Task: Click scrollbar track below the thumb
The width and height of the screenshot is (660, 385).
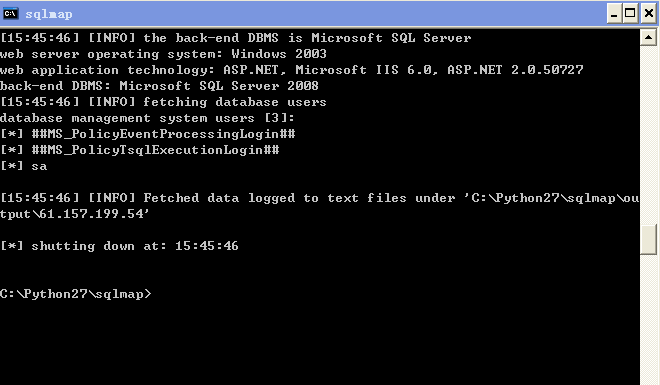Action: (648, 320)
